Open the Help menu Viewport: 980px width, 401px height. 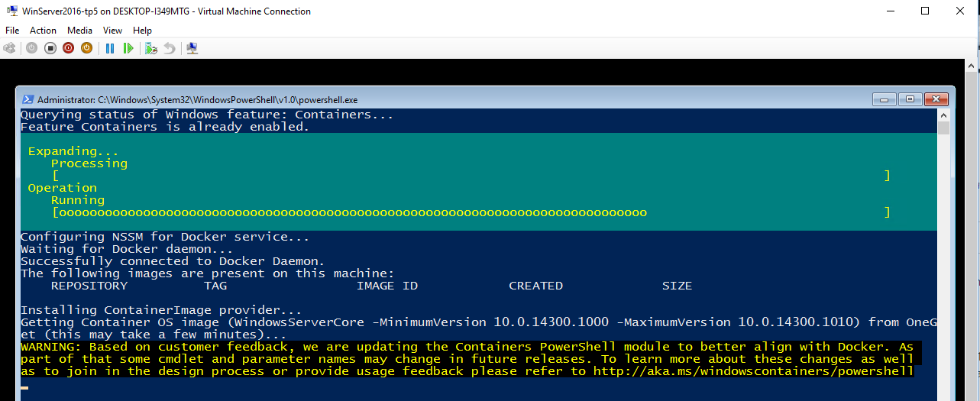click(x=142, y=31)
